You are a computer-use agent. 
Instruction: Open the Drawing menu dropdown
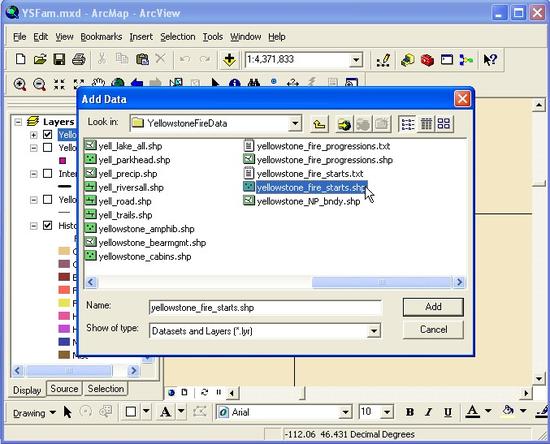point(34,413)
